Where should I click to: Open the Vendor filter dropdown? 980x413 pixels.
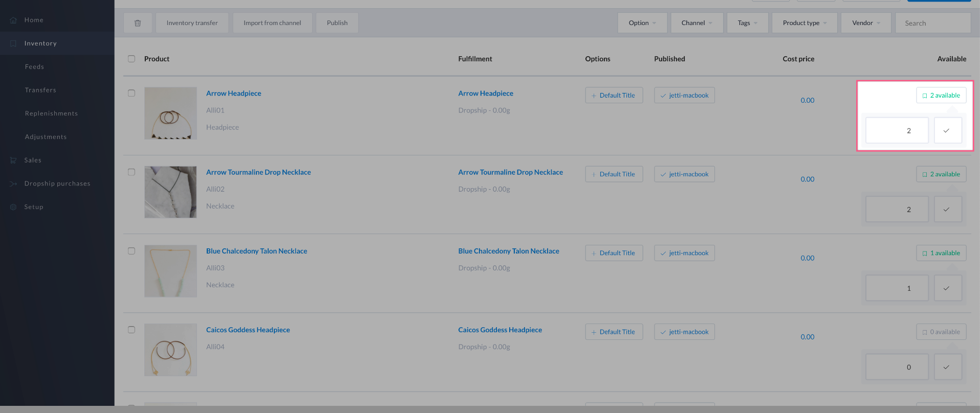pyautogui.click(x=866, y=23)
